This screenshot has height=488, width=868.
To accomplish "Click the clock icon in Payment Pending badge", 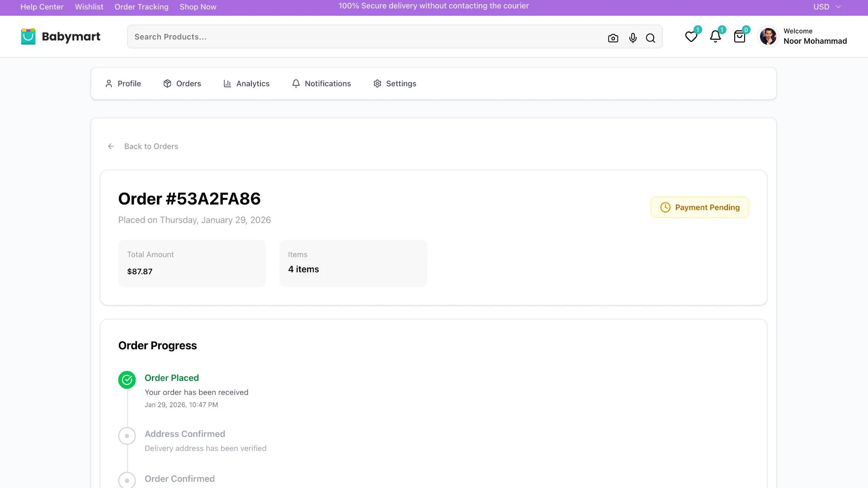I will click(x=665, y=207).
